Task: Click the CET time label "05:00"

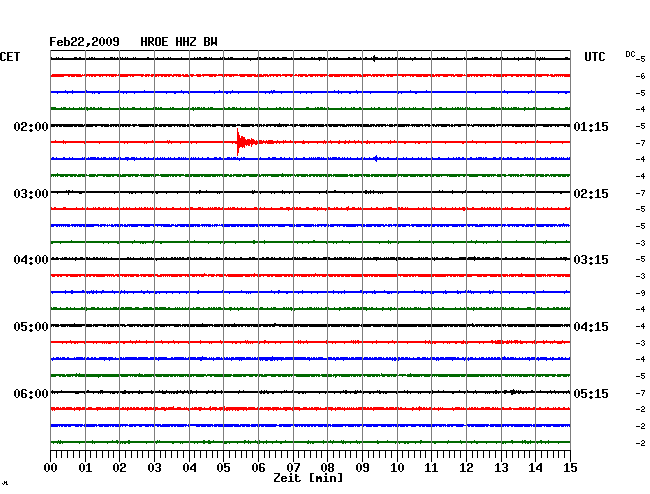Action: click(x=31, y=327)
